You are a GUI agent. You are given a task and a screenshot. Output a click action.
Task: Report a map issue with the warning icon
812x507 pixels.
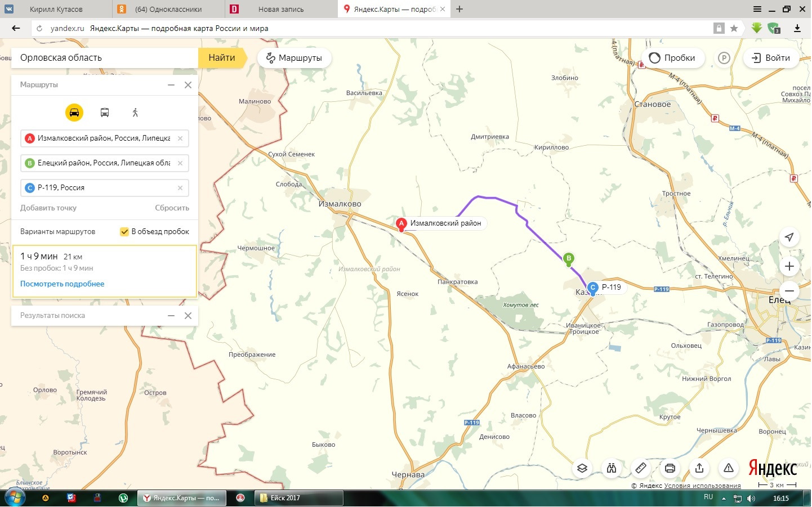[729, 468]
